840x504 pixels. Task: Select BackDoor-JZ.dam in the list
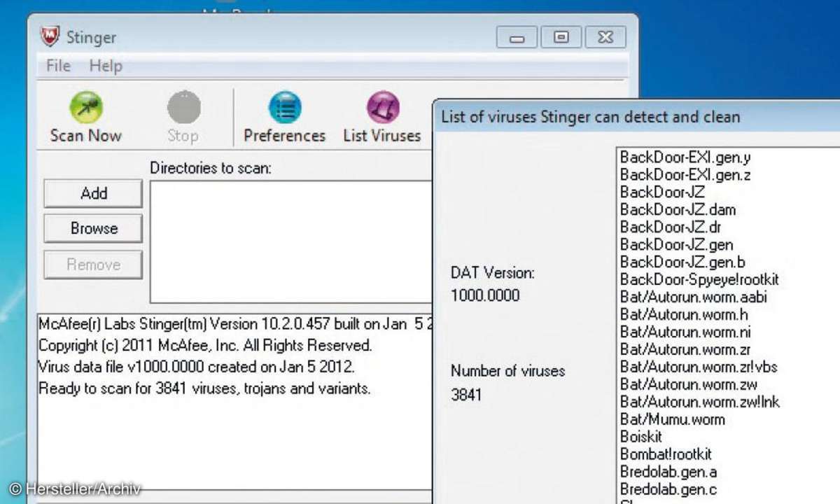pyautogui.click(x=678, y=210)
